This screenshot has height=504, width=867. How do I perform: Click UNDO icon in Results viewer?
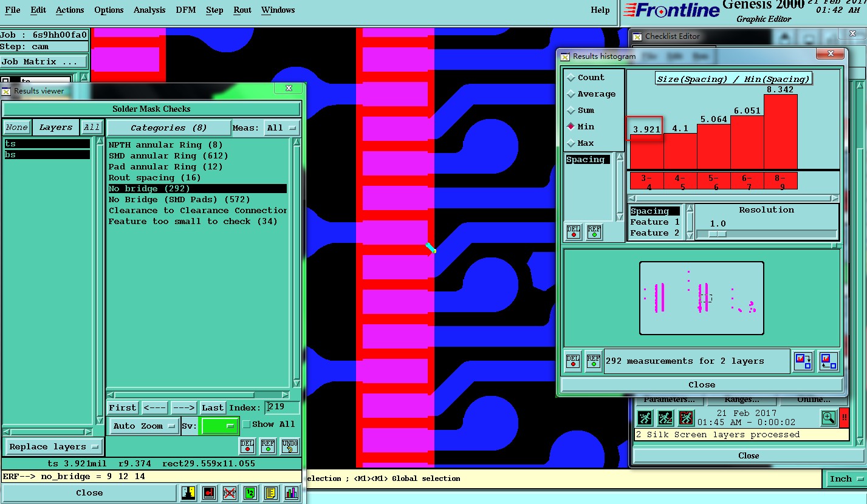(289, 446)
